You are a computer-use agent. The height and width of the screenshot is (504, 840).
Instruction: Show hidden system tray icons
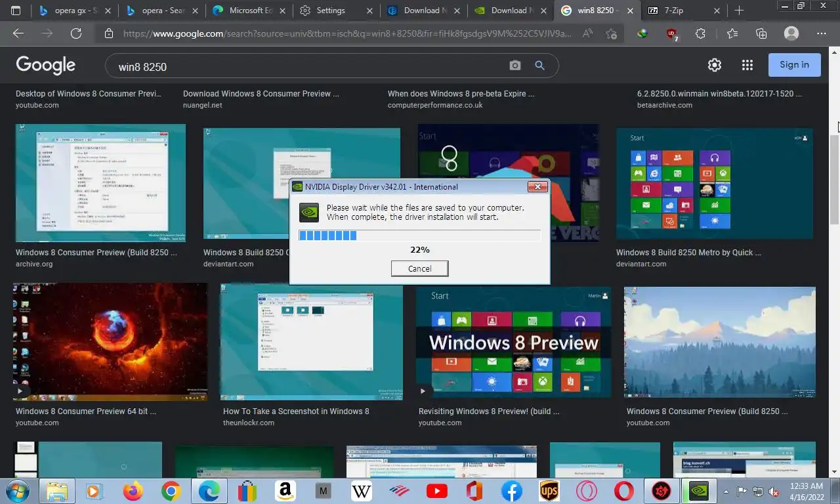tap(726, 491)
